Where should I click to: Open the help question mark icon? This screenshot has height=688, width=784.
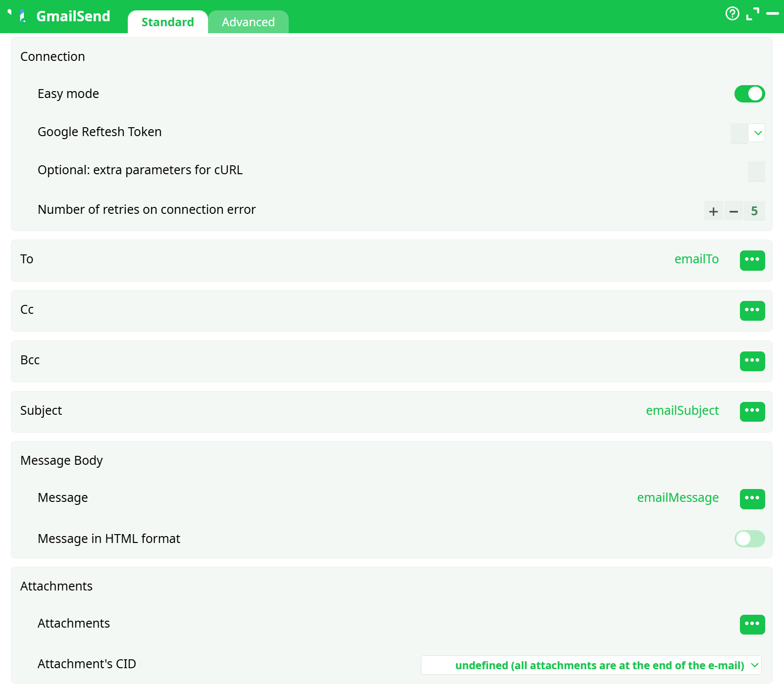[732, 13]
